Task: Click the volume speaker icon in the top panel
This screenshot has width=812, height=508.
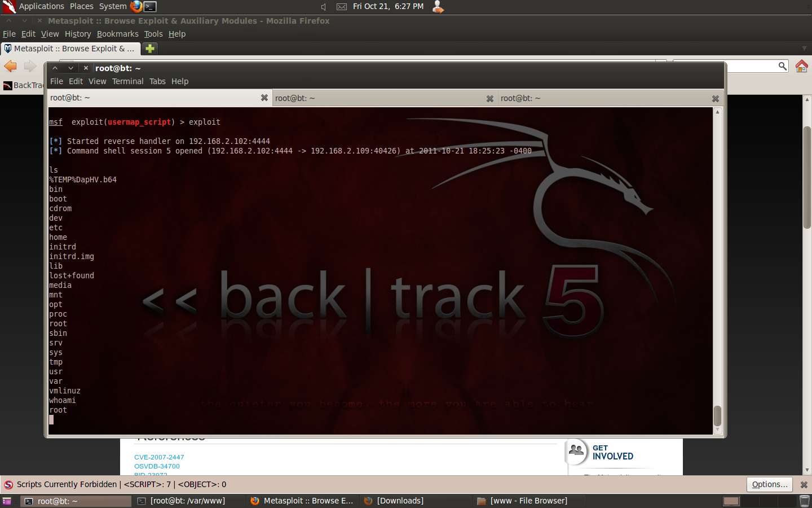Action: 324,7
